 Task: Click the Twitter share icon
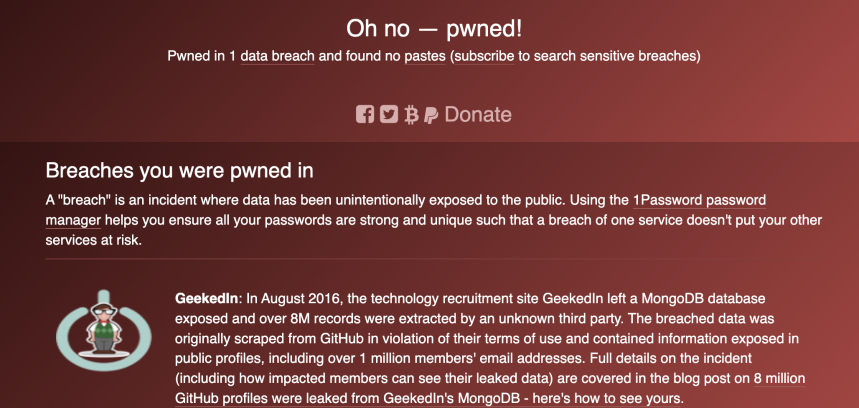point(388,115)
